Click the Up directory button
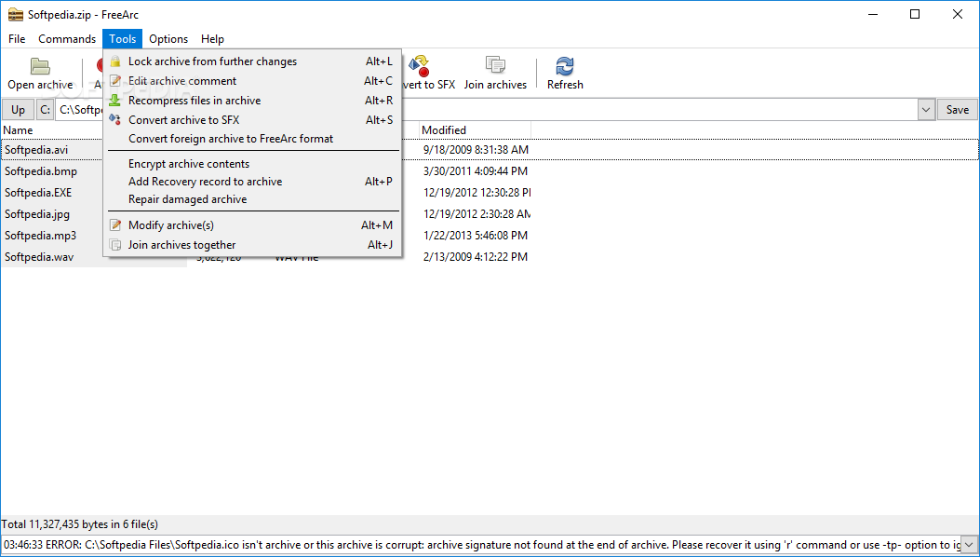 pyautogui.click(x=18, y=110)
